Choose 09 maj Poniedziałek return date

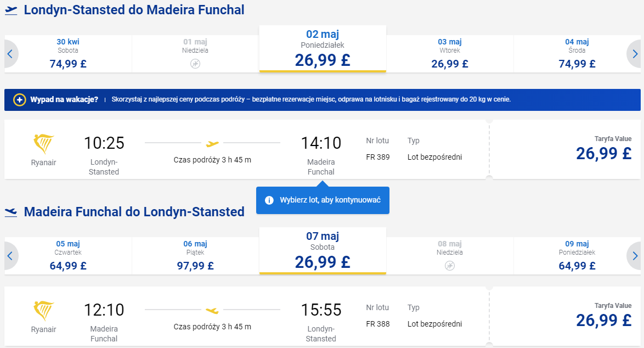pyautogui.click(x=577, y=256)
